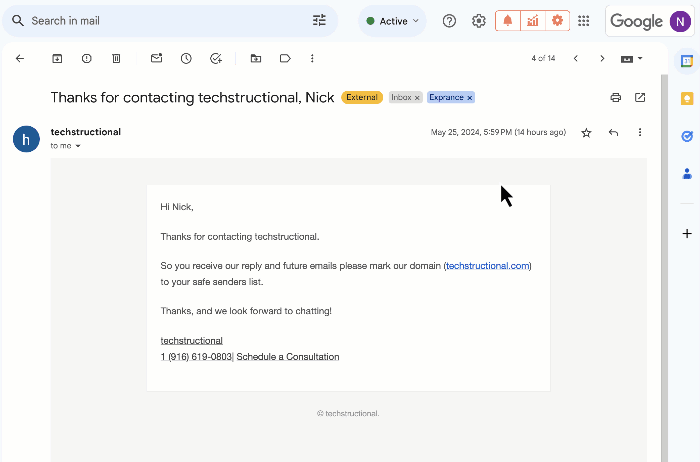Snooze this email with the clock icon
700x462 pixels.
[186, 58]
